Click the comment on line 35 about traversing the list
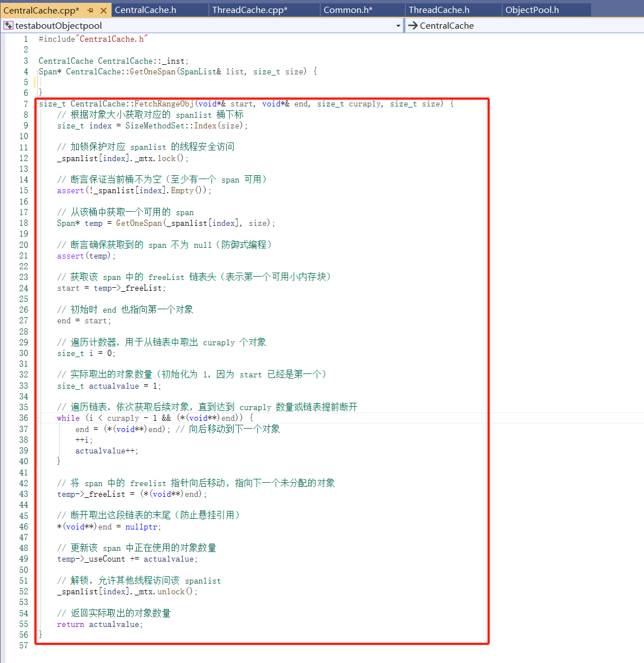This screenshot has height=663, width=644. tap(208, 407)
